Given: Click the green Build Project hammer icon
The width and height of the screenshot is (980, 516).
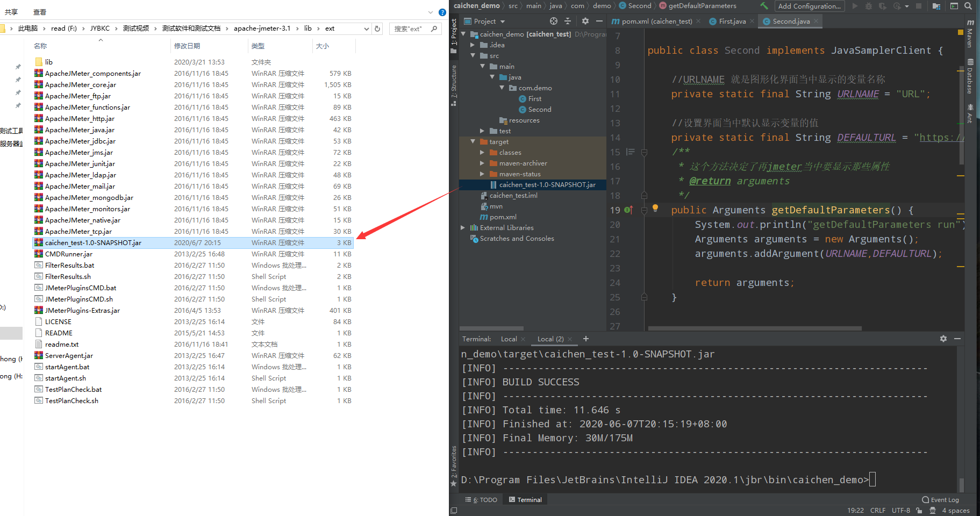Looking at the screenshot, I should pyautogui.click(x=764, y=6).
